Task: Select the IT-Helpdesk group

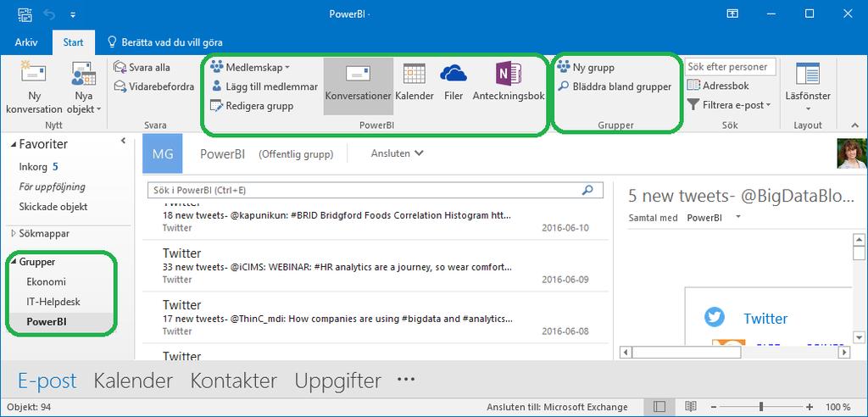Action: [53, 302]
